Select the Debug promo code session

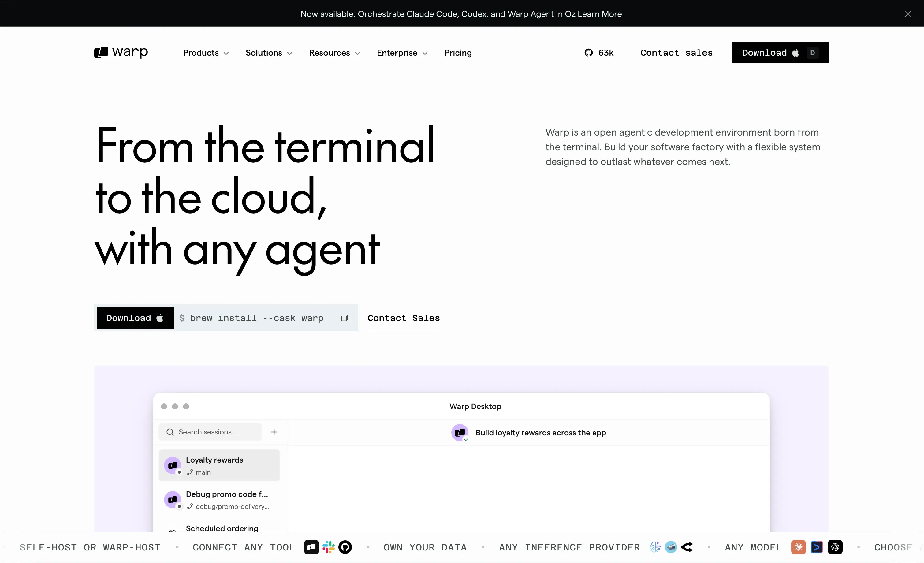tap(219, 500)
